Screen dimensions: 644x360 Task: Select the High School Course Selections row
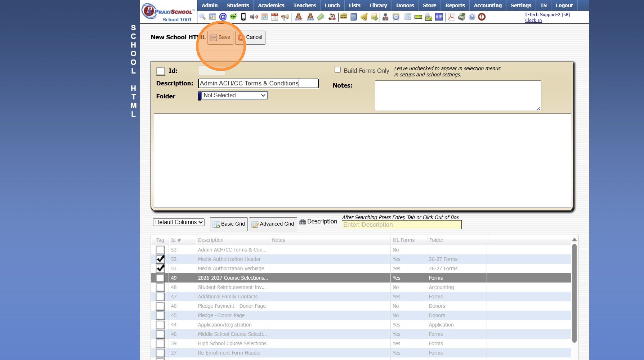pyautogui.click(x=361, y=343)
